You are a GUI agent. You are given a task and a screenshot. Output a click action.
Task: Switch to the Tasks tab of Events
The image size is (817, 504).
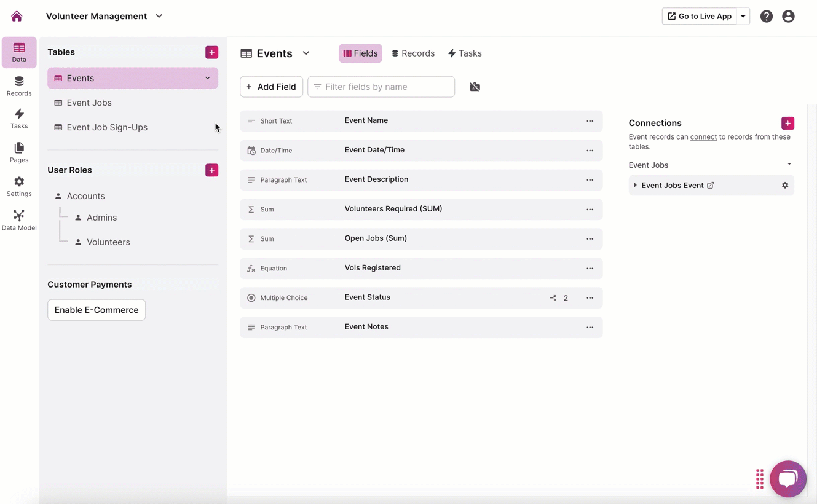[465, 53]
